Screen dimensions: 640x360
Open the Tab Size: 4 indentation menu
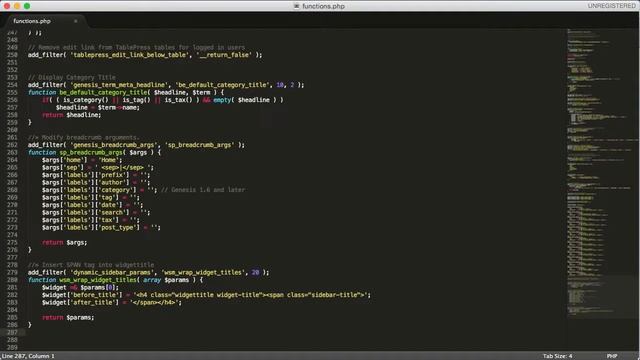(557, 356)
